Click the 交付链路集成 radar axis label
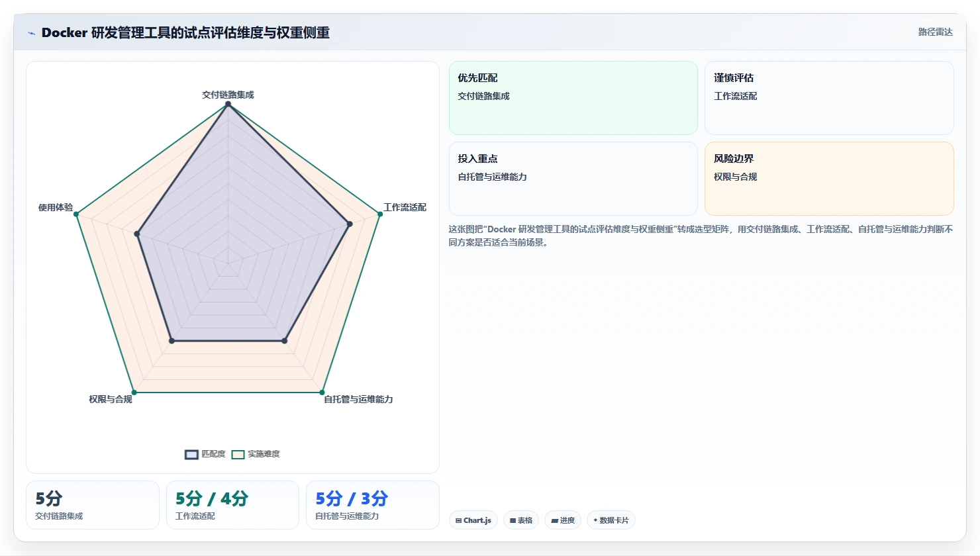 click(228, 95)
